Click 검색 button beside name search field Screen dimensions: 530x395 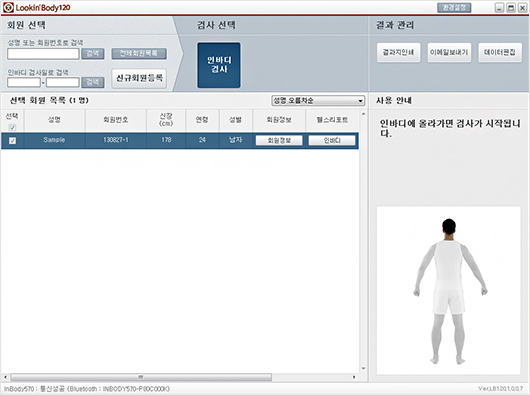click(93, 53)
